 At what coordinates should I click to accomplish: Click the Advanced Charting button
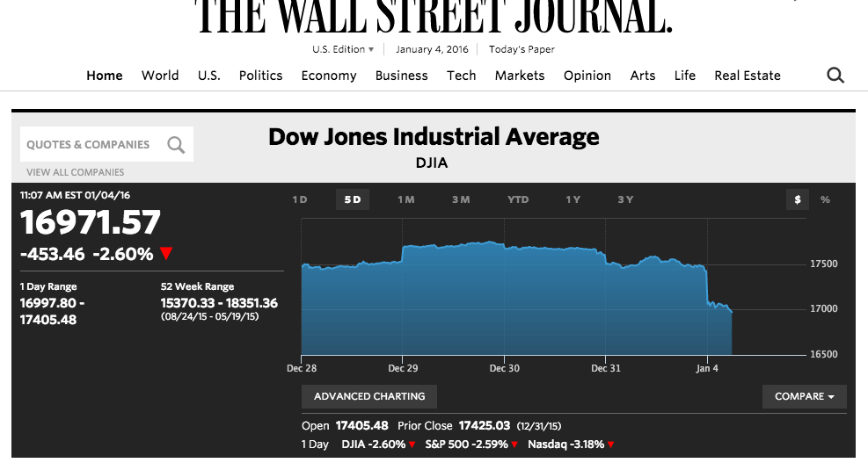click(369, 396)
